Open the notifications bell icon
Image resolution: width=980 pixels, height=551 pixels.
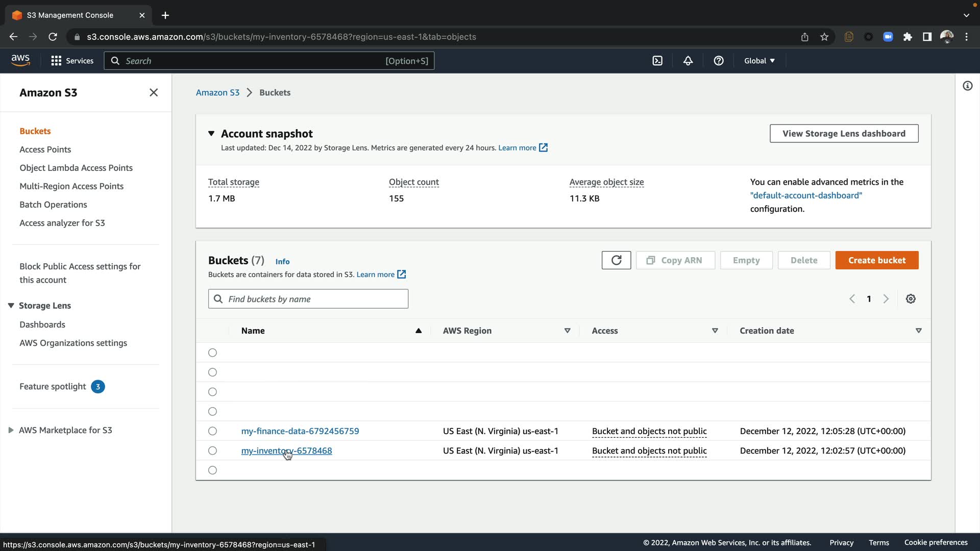pos(688,61)
